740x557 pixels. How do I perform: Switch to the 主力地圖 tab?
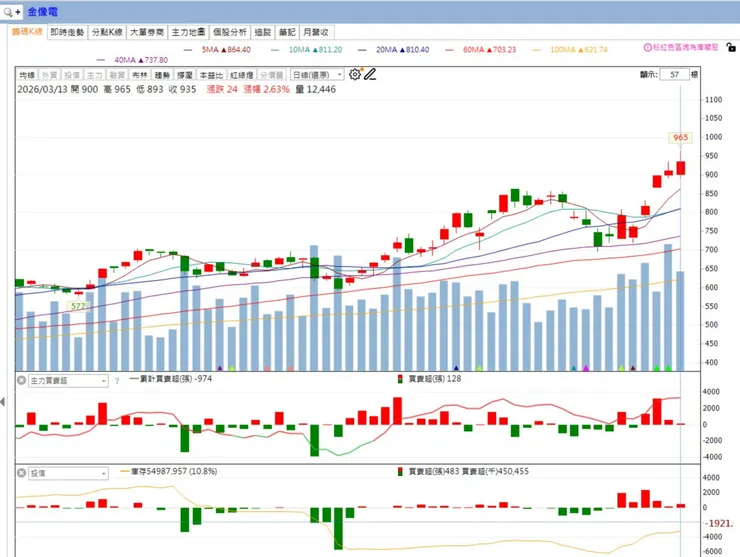click(x=188, y=32)
